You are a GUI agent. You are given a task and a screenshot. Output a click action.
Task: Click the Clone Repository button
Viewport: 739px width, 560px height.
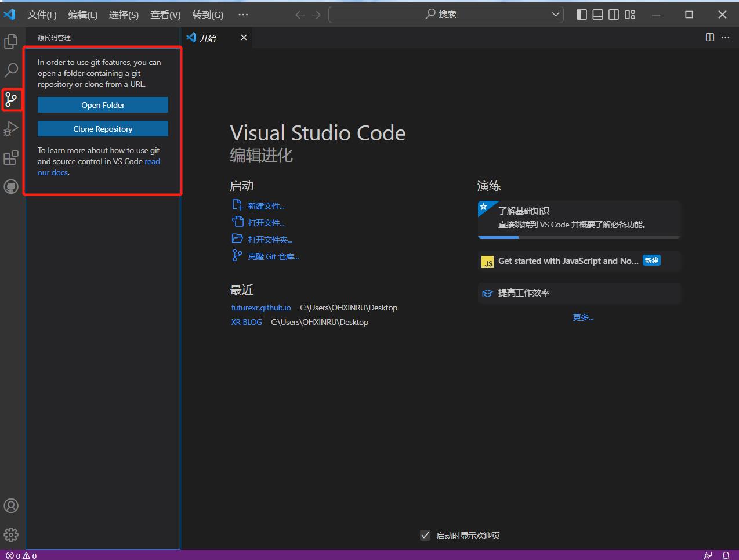pyautogui.click(x=103, y=129)
